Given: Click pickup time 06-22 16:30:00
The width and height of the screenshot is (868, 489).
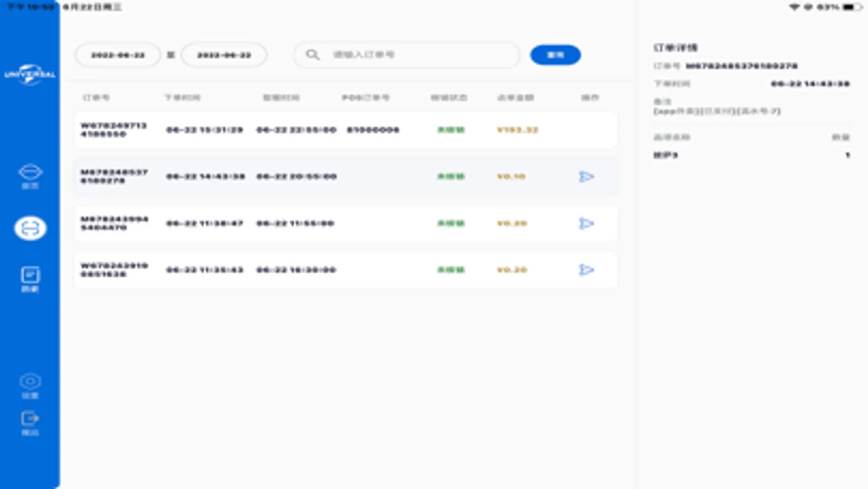Looking at the screenshot, I should coord(296,270).
